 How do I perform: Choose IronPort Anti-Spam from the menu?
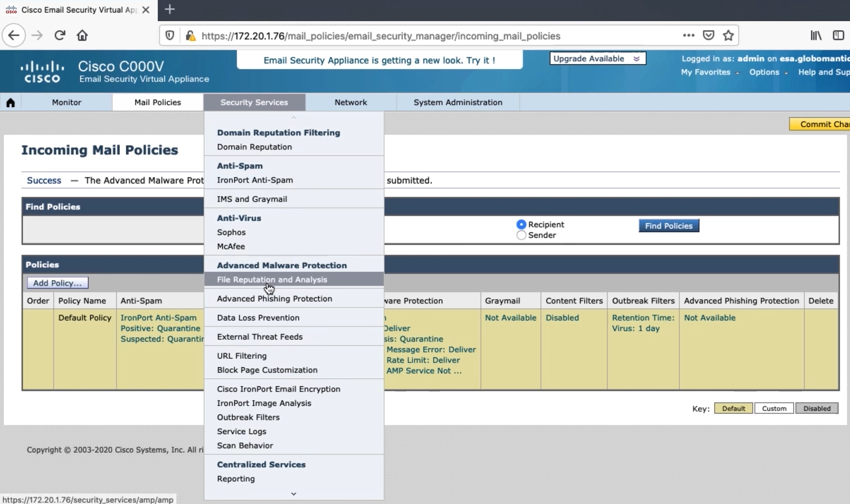click(x=255, y=180)
